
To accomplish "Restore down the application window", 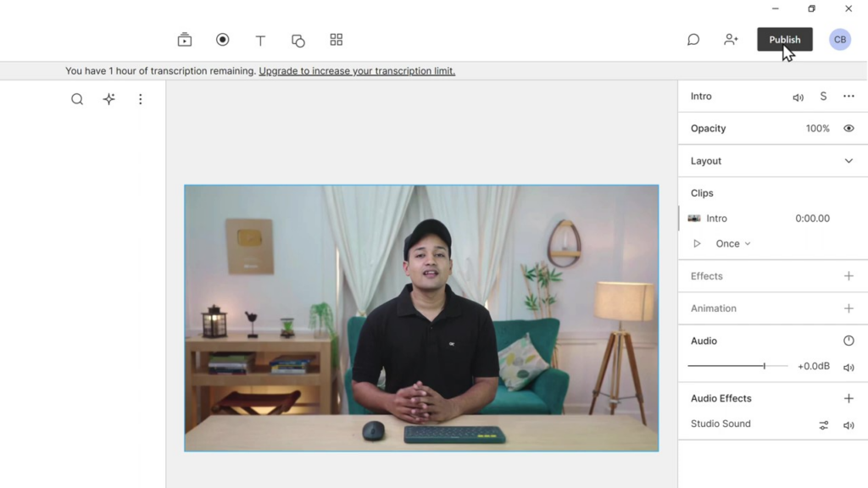I will [x=811, y=8].
